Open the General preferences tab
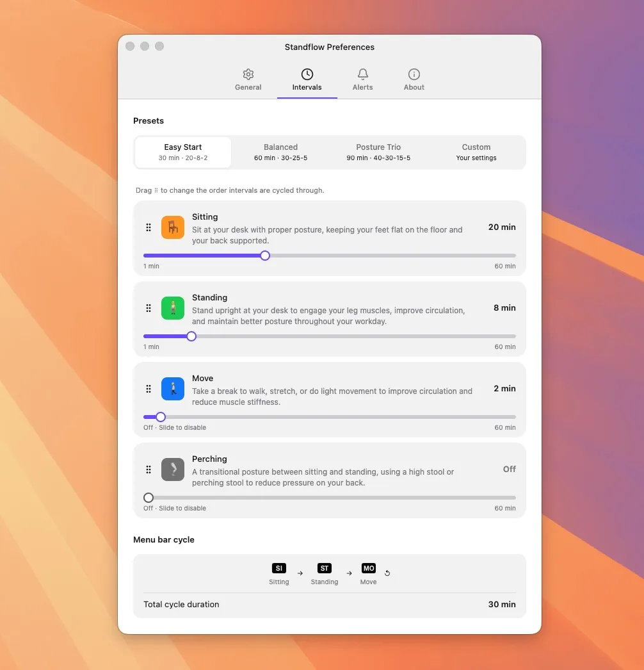Image resolution: width=644 pixels, height=670 pixels. 248,80
